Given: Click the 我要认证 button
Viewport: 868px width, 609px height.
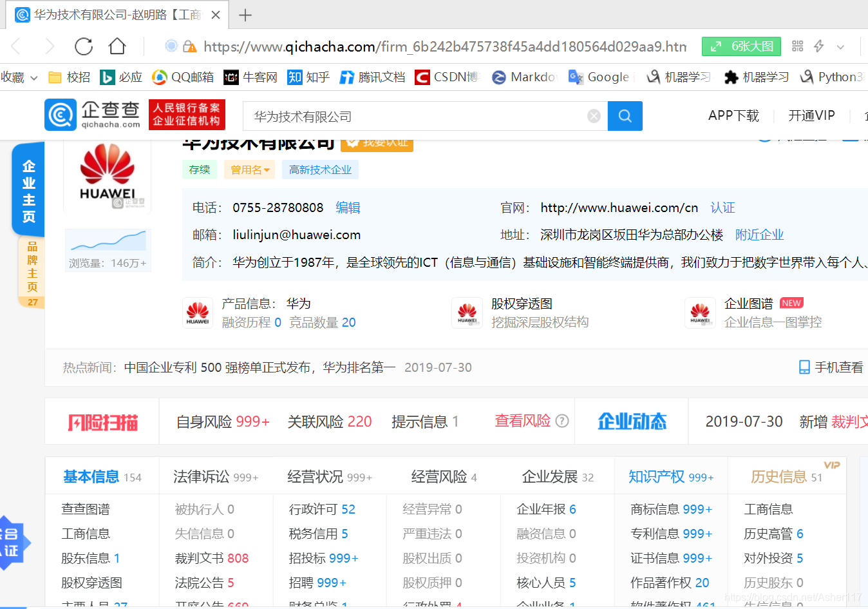Looking at the screenshot, I should coord(377,143).
